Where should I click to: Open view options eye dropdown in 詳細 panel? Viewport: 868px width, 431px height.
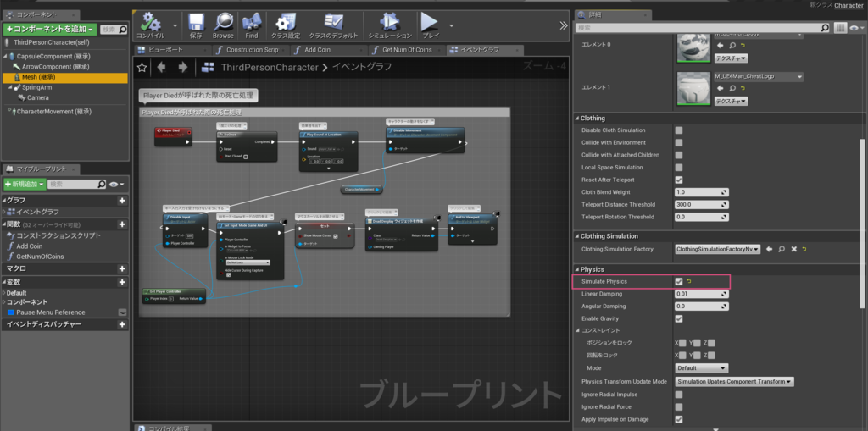857,27
